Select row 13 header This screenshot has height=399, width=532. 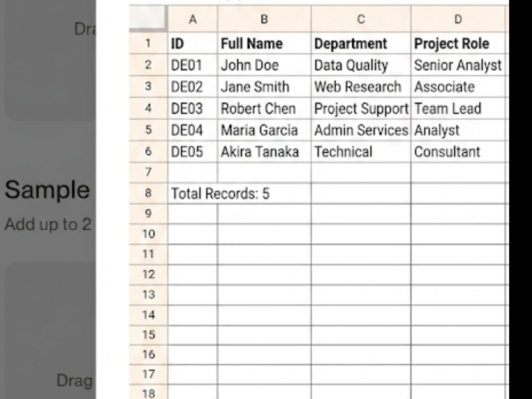pos(148,295)
